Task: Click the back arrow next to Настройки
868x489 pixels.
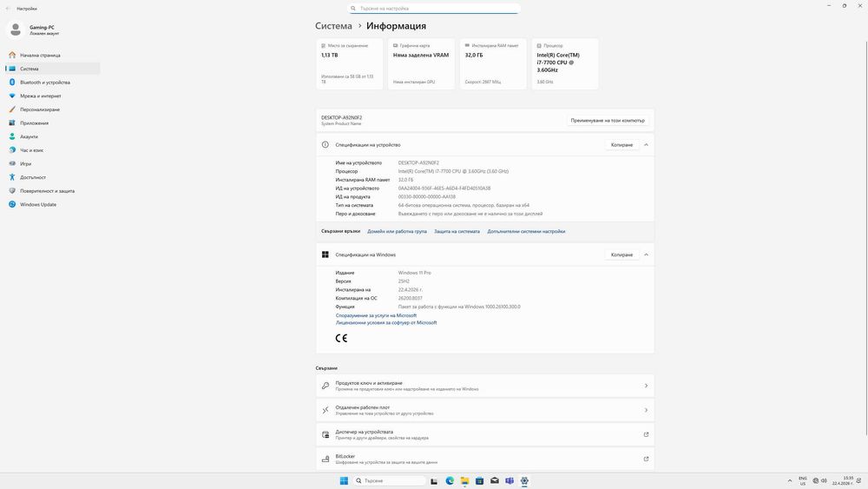Action: 8,9
